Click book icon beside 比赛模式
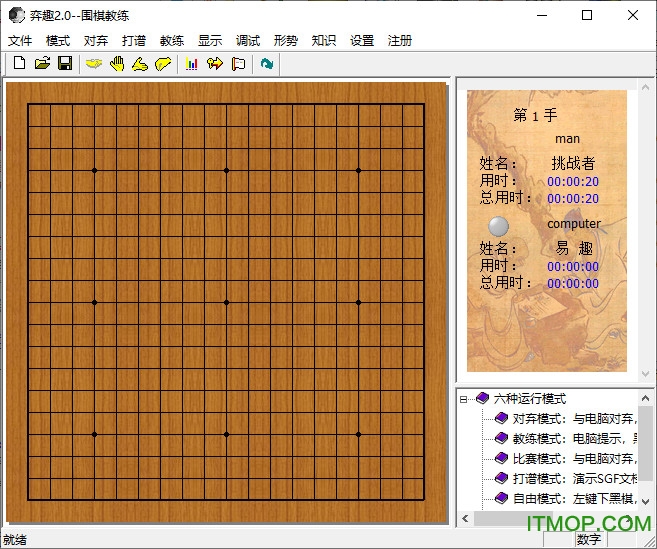Screen dimensions: 657x549 point(501,458)
